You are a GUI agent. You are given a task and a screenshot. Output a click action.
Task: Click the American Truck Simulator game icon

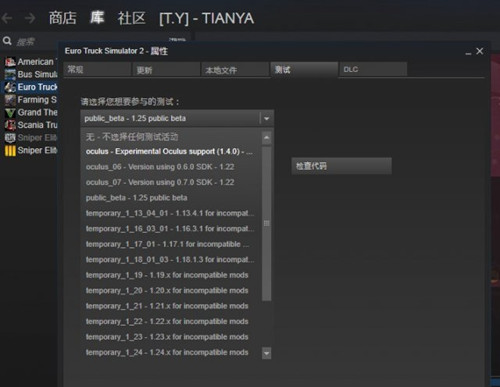pos(10,62)
